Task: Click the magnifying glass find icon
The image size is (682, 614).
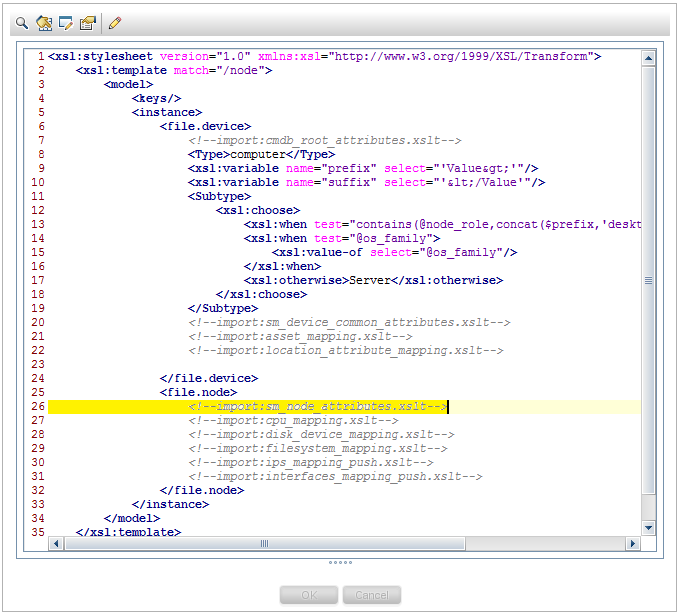Action: click(x=21, y=21)
